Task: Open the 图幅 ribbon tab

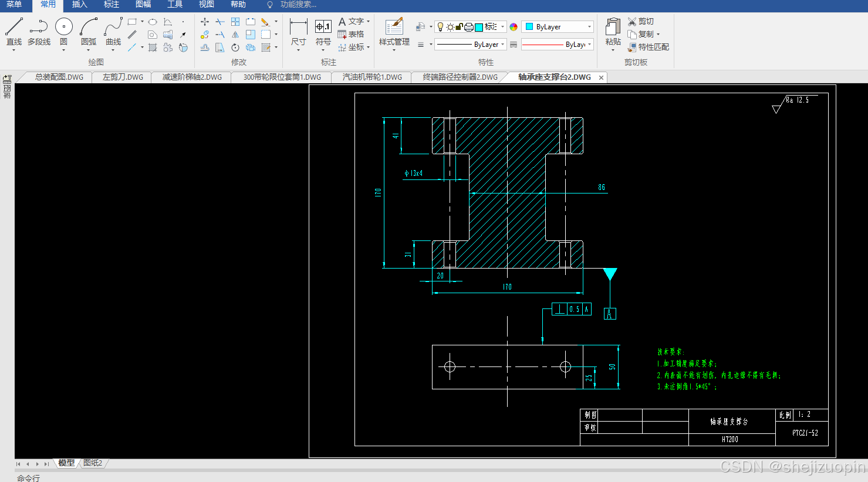Action: click(143, 5)
